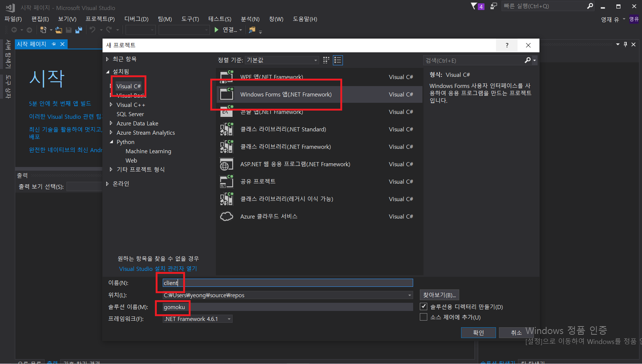
Task: Expand the Visual C++ node
Action: [111, 105]
